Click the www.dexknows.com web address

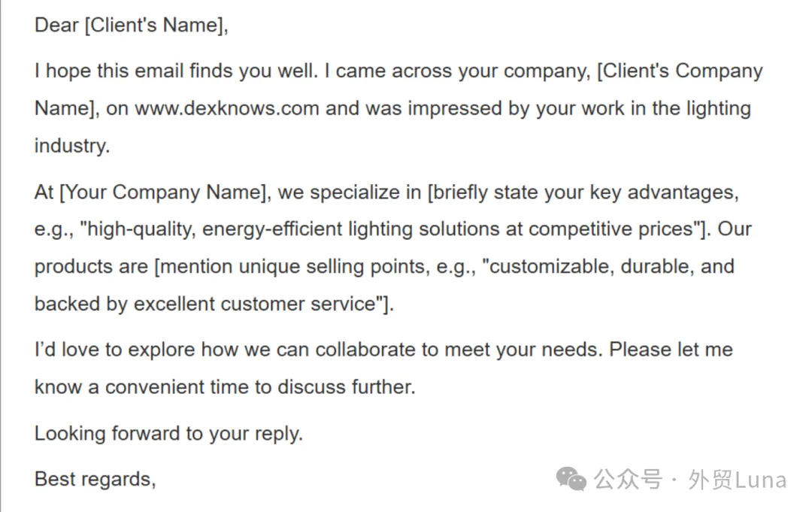(x=227, y=108)
